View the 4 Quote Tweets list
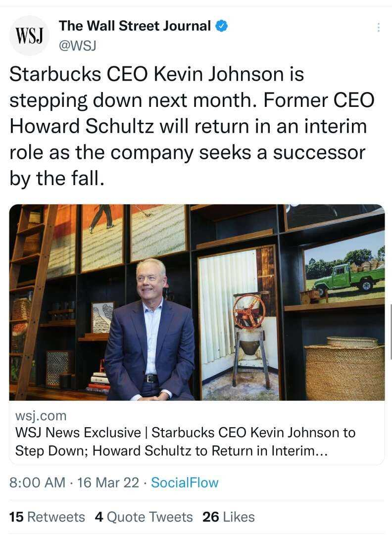The image size is (392, 536). point(144,517)
